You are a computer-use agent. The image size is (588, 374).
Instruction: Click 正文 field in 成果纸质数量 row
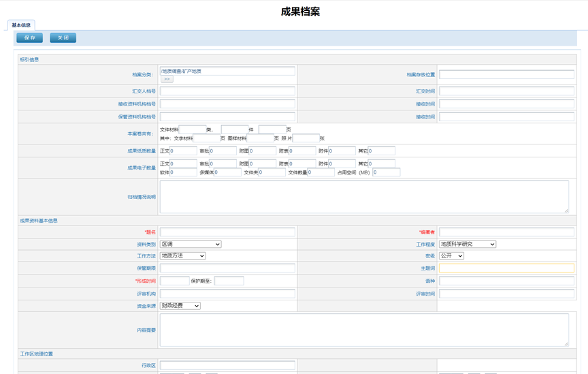[x=183, y=151]
